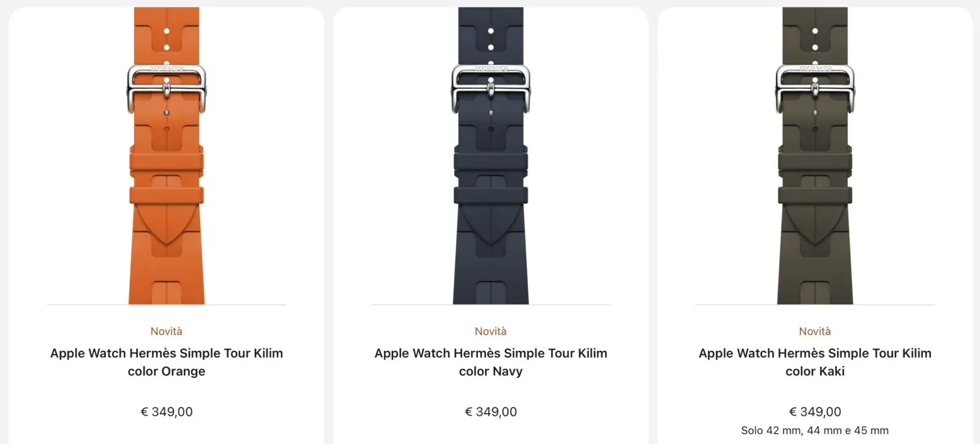The width and height of the screenshot is (980, 444).
Task: Click the sizes note under the kaki band
Action: coord(815,431)
